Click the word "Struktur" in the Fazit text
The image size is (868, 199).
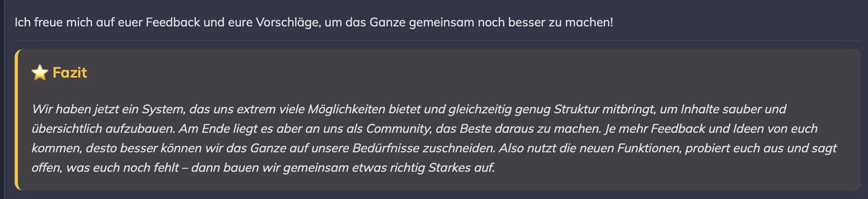[576, 109]
